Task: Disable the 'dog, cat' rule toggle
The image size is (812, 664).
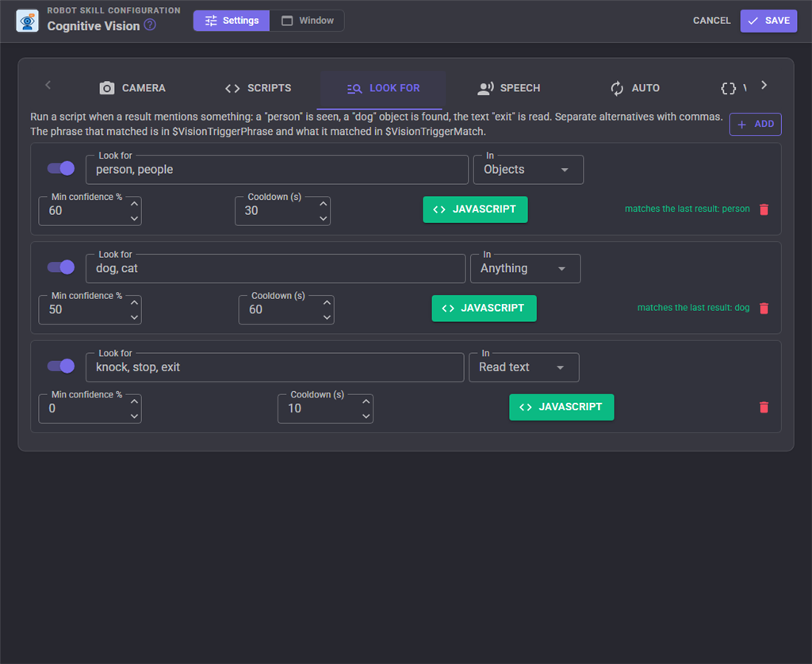Action: click(61, 267)
